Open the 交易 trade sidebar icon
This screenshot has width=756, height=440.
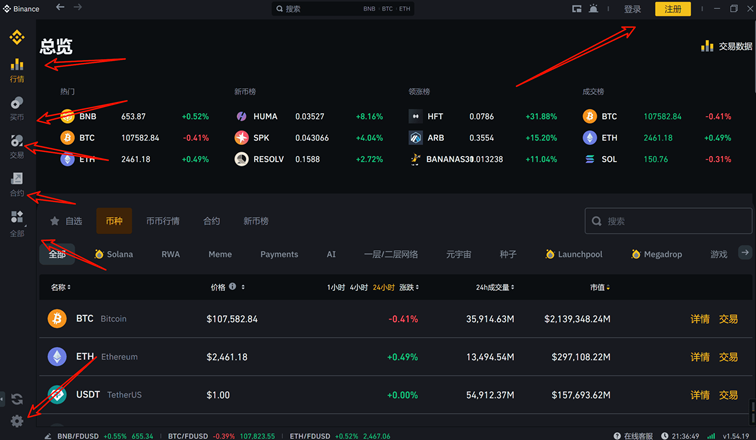[17, 140]
